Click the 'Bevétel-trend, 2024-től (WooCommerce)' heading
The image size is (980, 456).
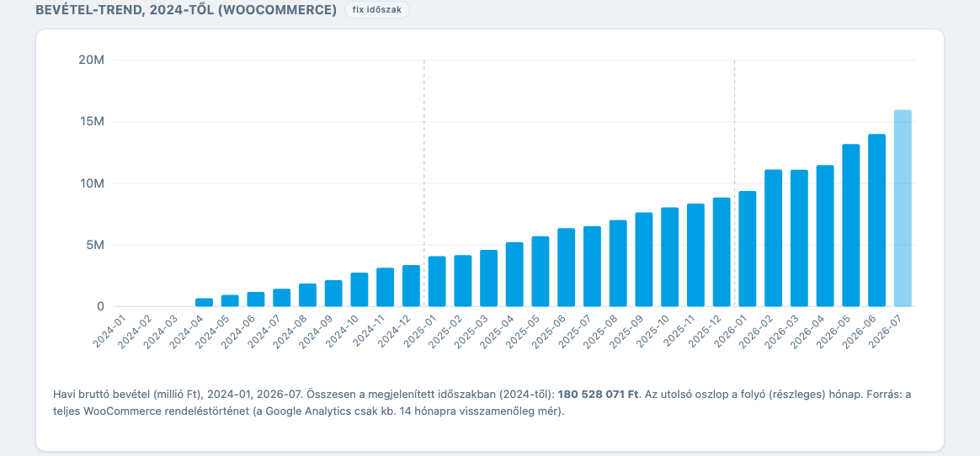pos(186,10)
